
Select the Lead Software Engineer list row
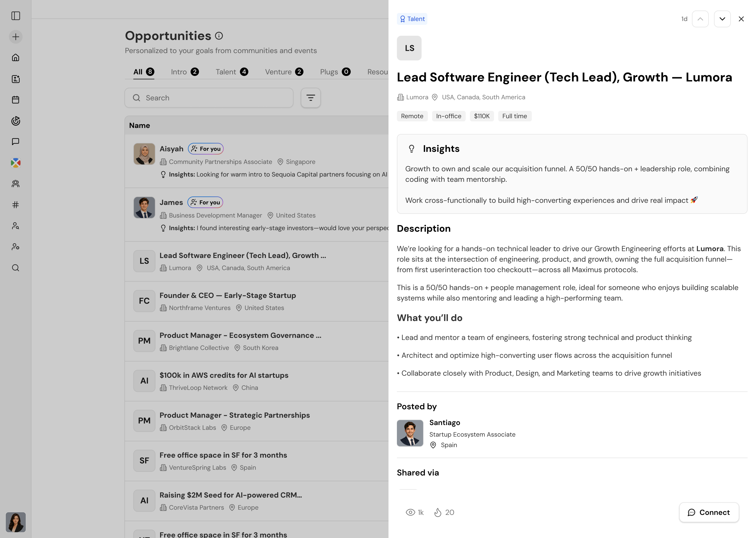click(x=256, y=261)
